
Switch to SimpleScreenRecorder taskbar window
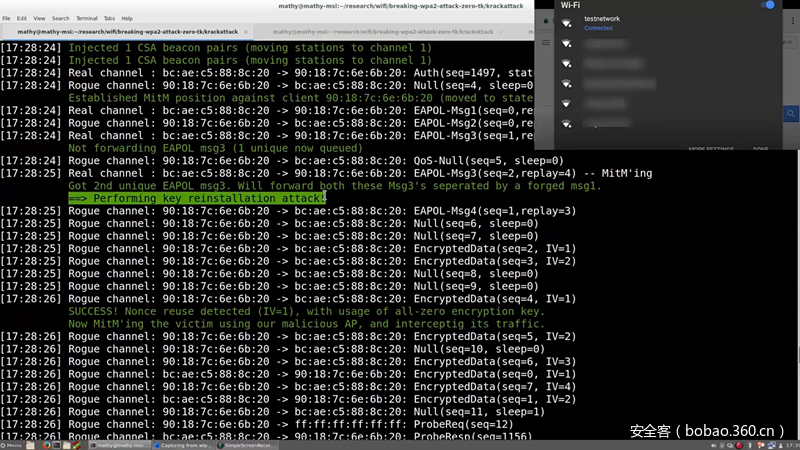pos(246,445)
